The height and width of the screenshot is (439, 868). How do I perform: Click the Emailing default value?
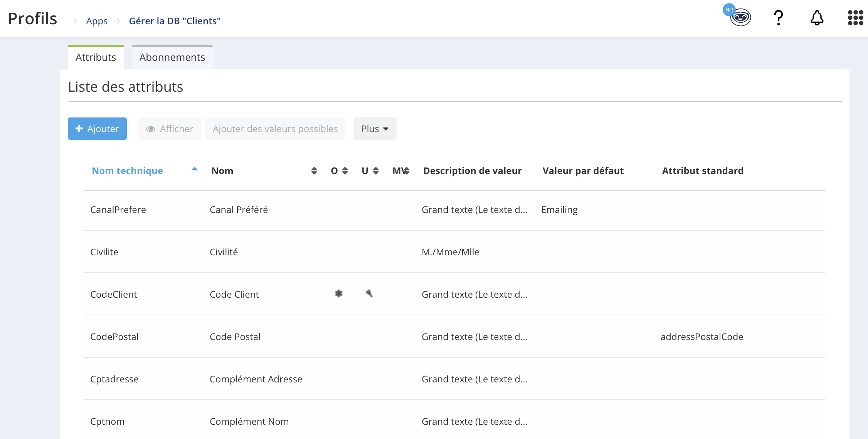559,209
